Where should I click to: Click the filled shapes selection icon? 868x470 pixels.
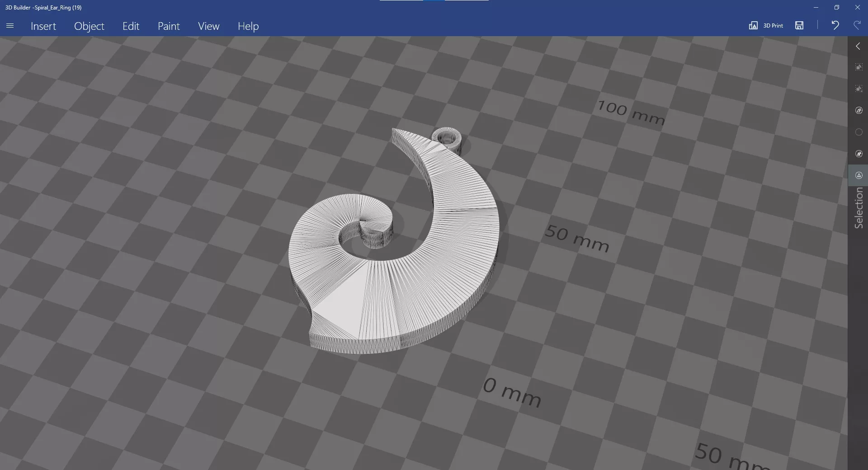[859, 154]
